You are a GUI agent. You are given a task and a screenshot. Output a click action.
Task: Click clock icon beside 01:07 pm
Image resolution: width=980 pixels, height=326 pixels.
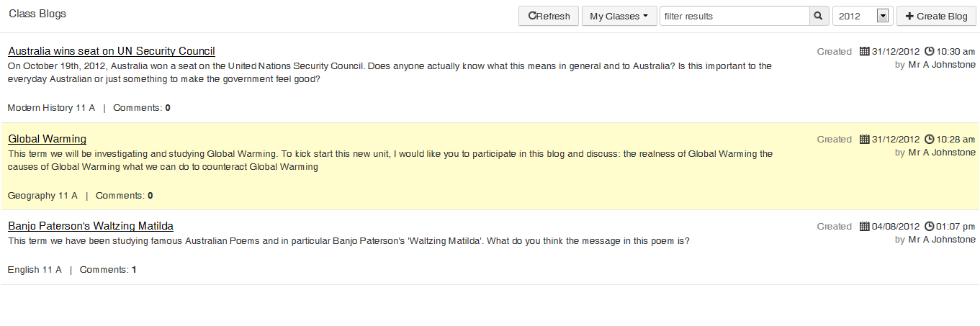[x=929, y=227]
